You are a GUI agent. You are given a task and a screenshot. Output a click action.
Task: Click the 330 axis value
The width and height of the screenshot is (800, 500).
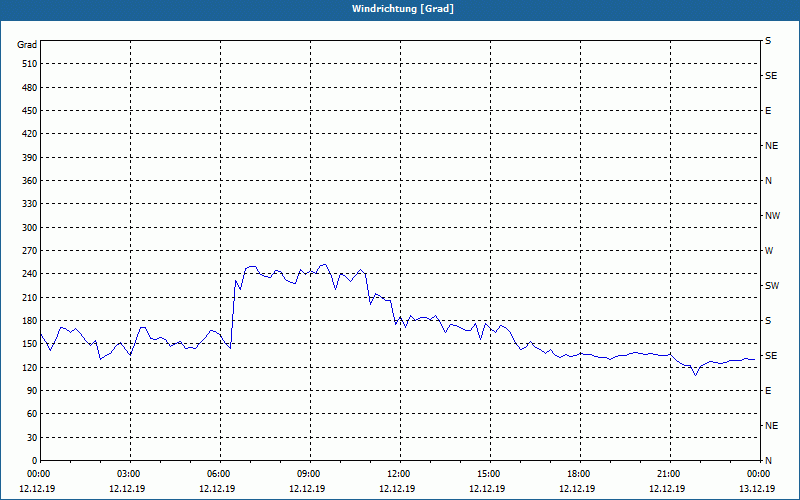pos(30,204)
